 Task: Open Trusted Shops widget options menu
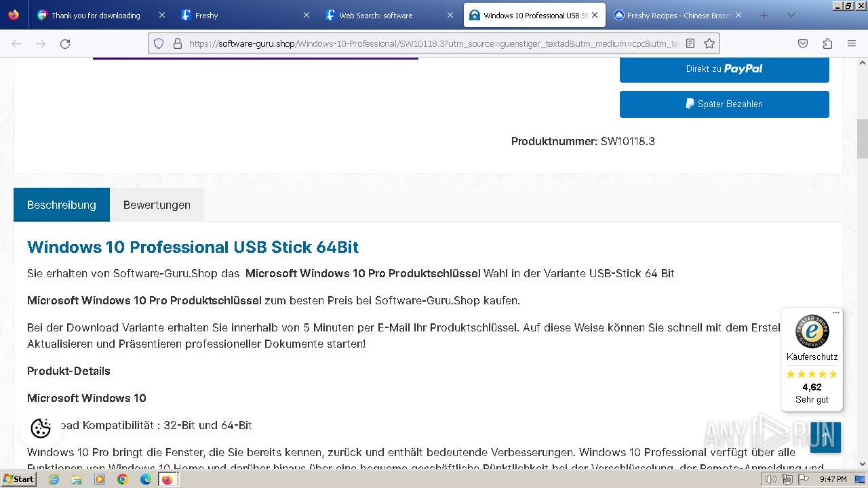click(x=836, y=313)
